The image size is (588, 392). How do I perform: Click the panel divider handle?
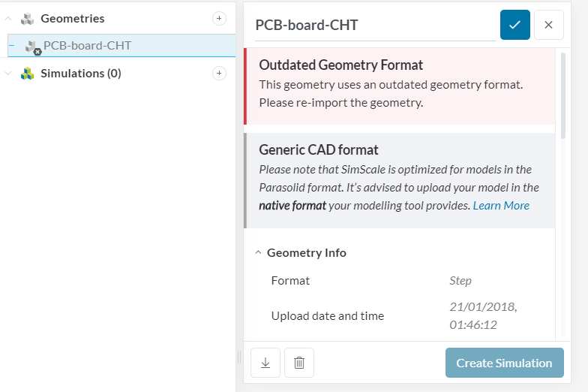pos(239,357)
